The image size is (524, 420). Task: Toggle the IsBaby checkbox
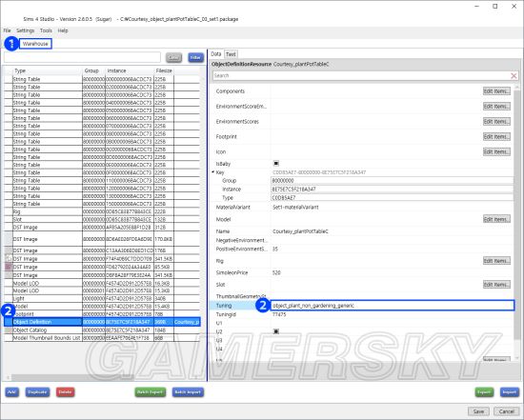click(x=276, y=164)
